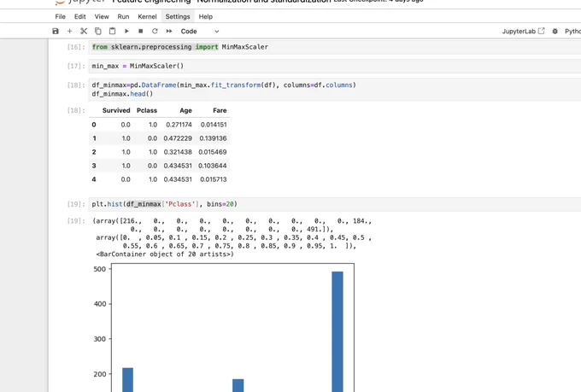
Task: Select the Age value 0.472229 in row 1
Action: 178,138
